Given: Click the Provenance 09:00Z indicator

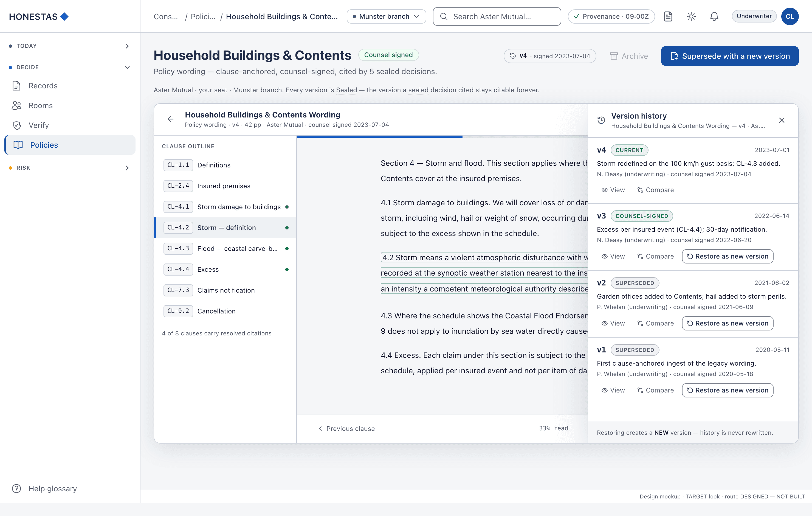Looking at the screenshot, I should point(611,16).
